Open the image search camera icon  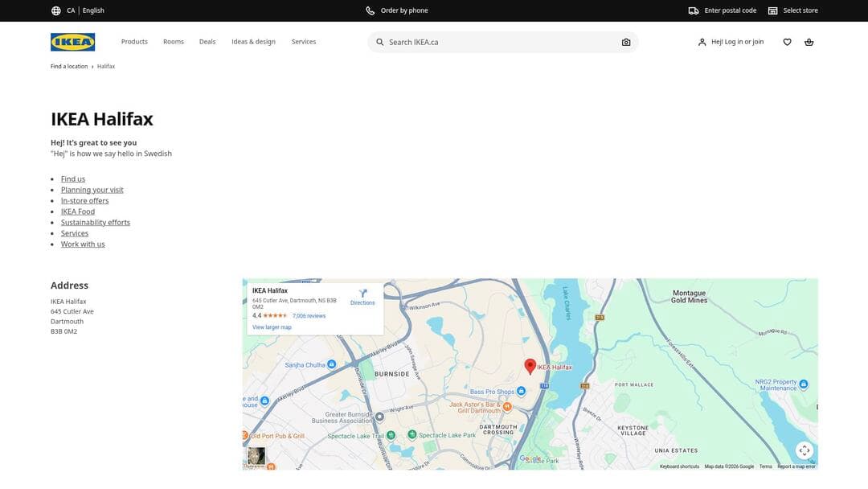(x=625, y=41)
